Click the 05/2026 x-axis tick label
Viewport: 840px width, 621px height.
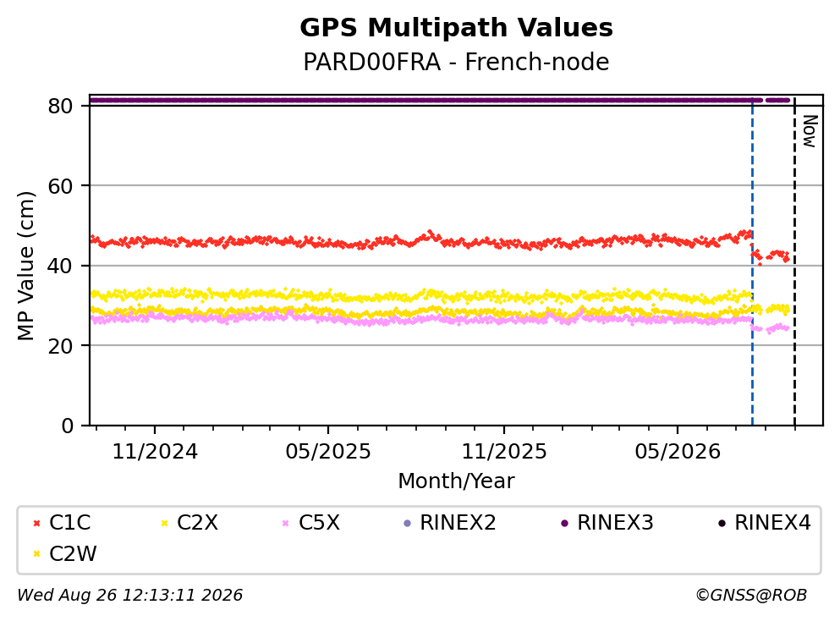click(678, 452)
